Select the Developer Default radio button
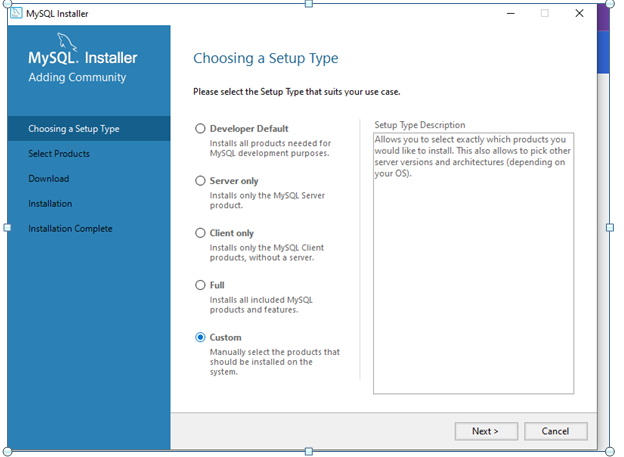This screenshot has width=624, height=457. tap(200, 129)
